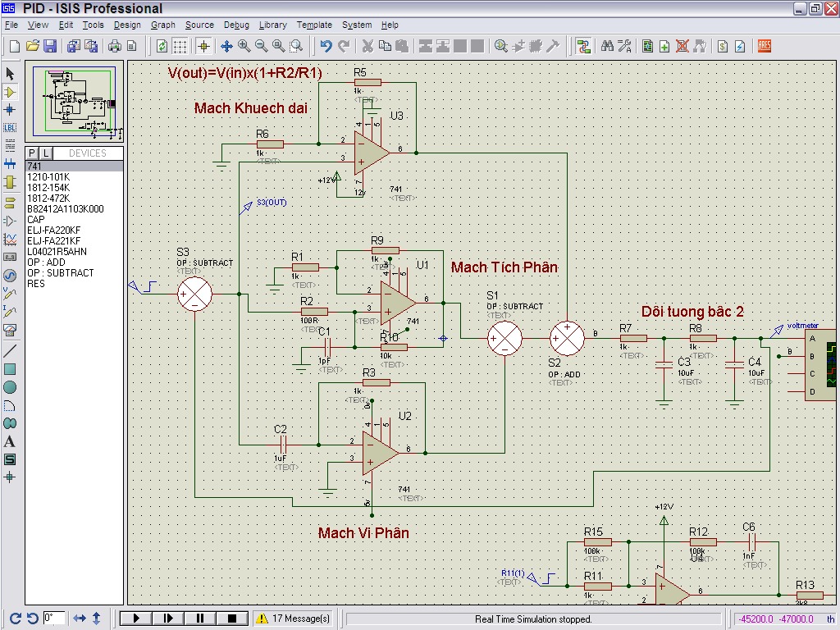Click the binoculars search icon
840x630 pixels.
click(x=607, y=46)
